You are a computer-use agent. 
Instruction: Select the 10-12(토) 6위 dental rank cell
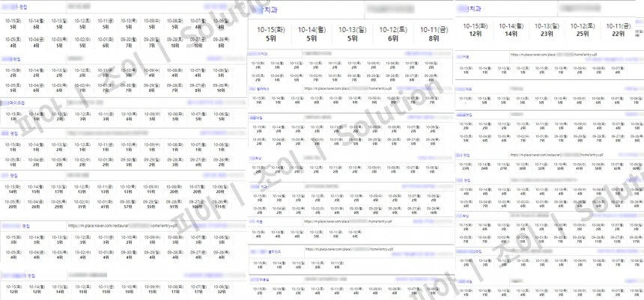tap(389, 33)
